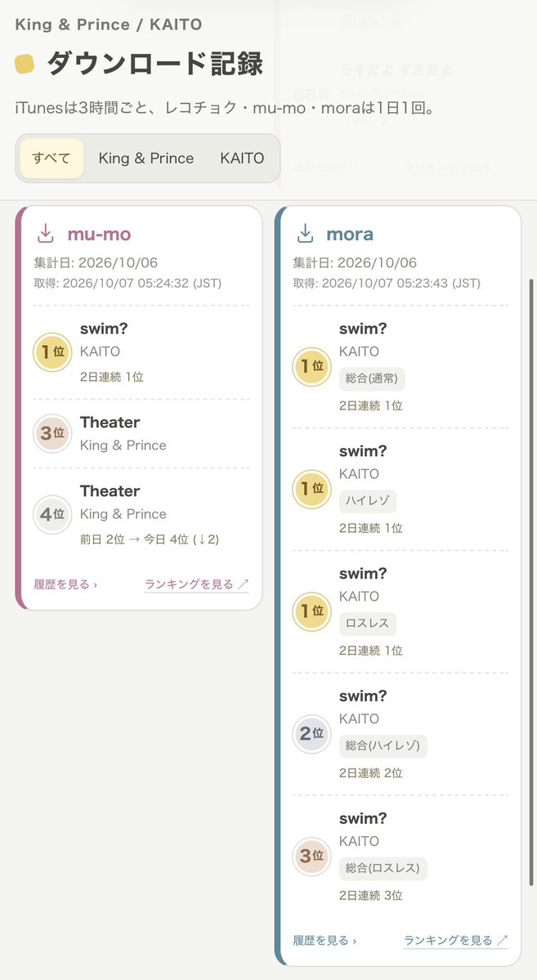Select the すべて filter tab
The image size is (537, 980).
[51, 158]
